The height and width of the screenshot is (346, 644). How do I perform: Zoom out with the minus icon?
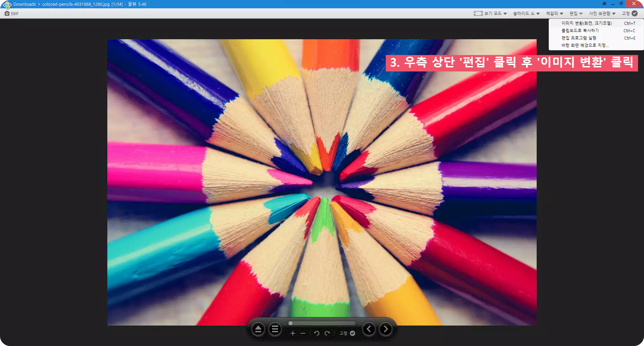303,333
